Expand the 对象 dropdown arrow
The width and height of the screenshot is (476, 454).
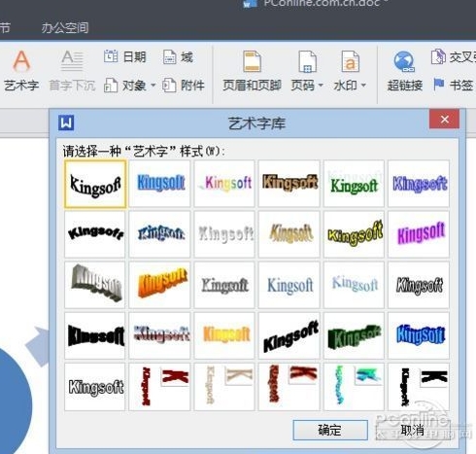coord(153,86)
